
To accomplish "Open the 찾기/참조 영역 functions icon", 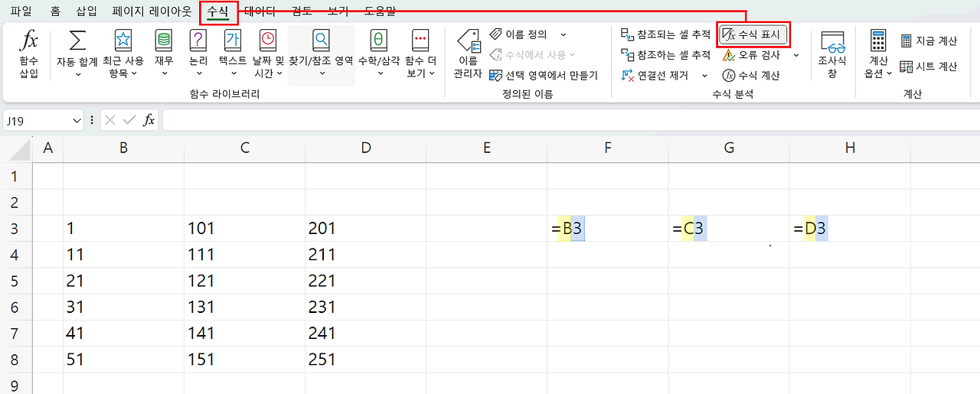I will 321,40.
